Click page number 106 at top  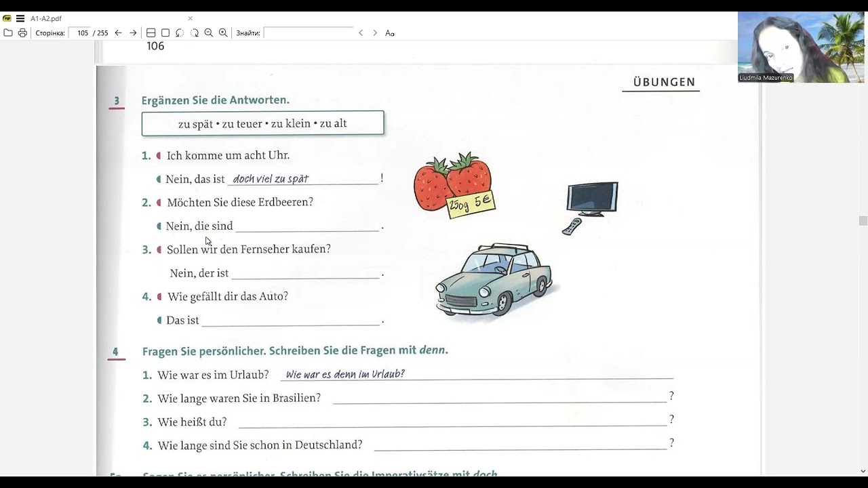tap(155, 46)
